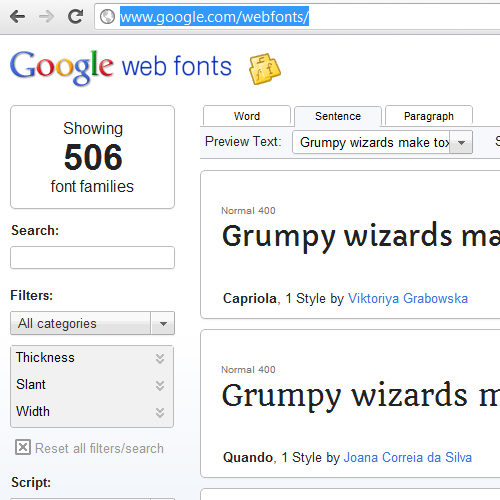Screen dimensions: 500x500
Task: Expand the Width filter
Action: [92, 412]
